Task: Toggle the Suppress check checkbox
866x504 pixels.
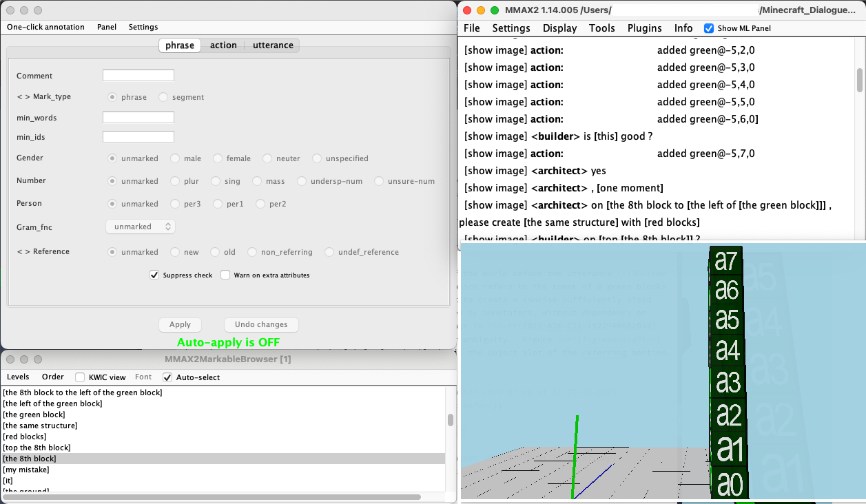Action: pyautogui.click(x=154, y=275)
